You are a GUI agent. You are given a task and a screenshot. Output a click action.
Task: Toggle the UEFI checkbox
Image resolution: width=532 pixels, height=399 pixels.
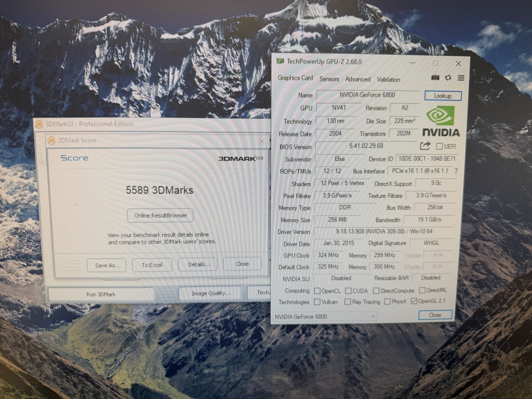pyautogui.click(x=439, y=146)
